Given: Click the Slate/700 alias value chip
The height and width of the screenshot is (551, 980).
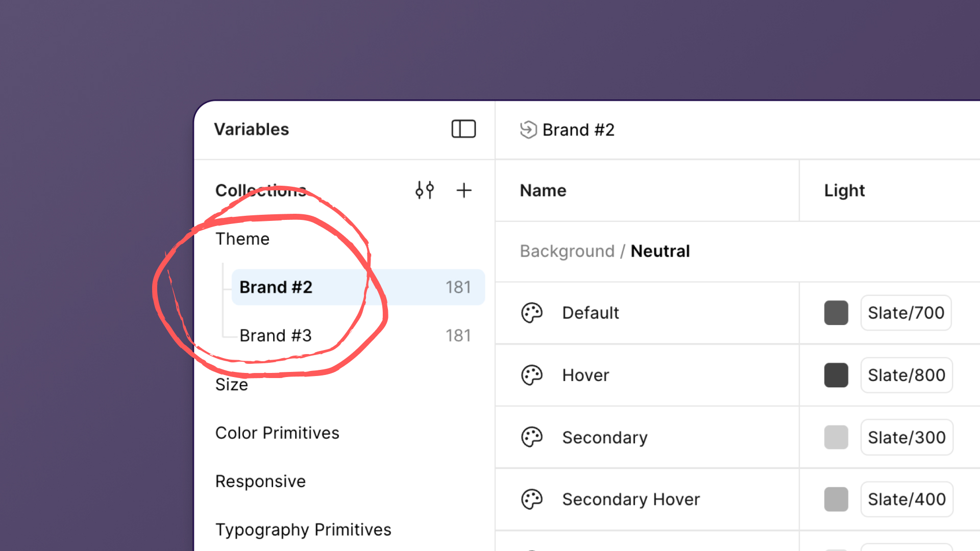Looking at the screenshot, I should click(x=906, y=313).
